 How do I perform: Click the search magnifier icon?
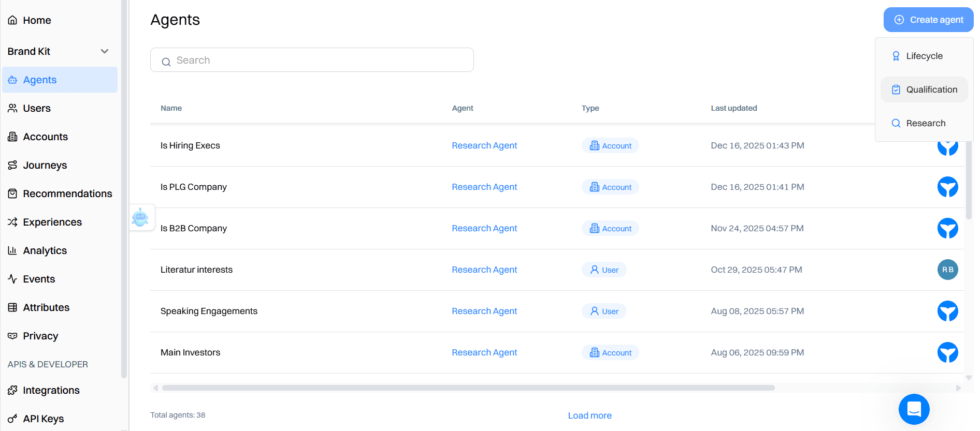pyautogui.click(x=166, y=62)
